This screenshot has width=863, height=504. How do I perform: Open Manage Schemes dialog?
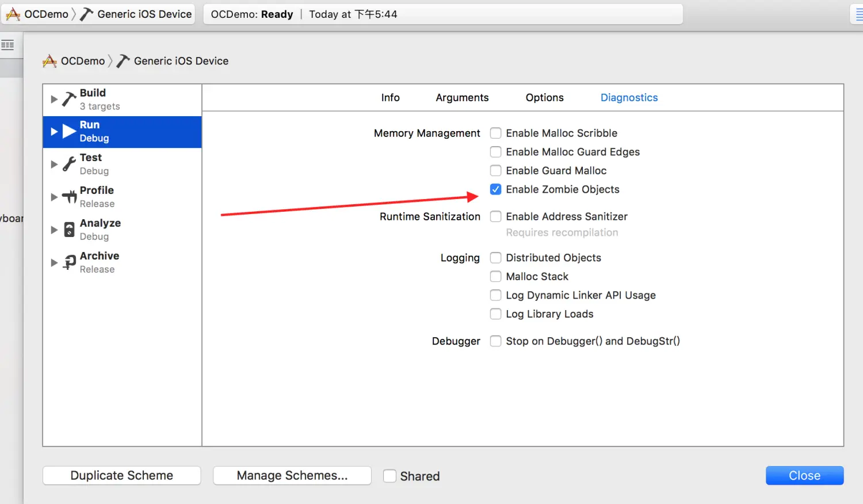point(292,476)
